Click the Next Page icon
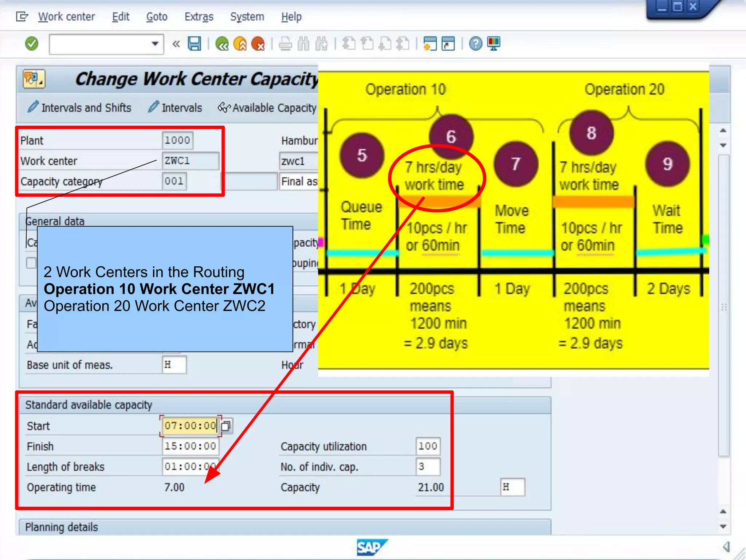746x560 pixels. pyautogui.click(x=385, y=44)
